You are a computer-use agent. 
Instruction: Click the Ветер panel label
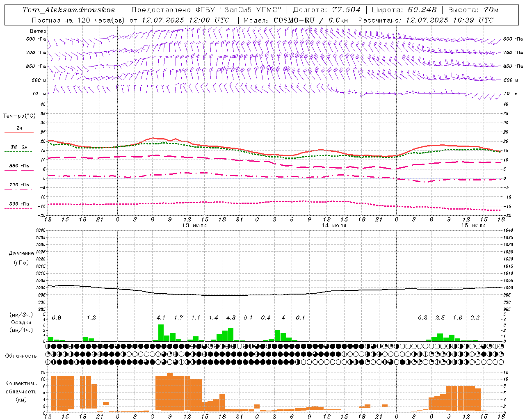pyautogui.click(x=38, y=31)
